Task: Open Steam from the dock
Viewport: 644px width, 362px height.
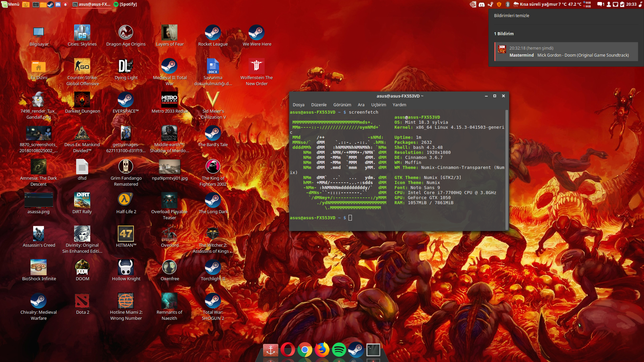Action: click(356, 350)
